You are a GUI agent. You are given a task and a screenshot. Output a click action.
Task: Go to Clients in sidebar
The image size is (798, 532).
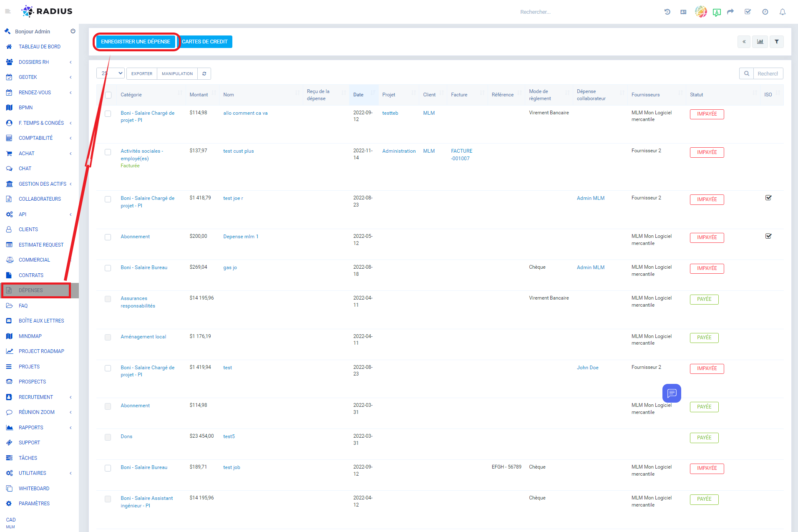point(39,229)
